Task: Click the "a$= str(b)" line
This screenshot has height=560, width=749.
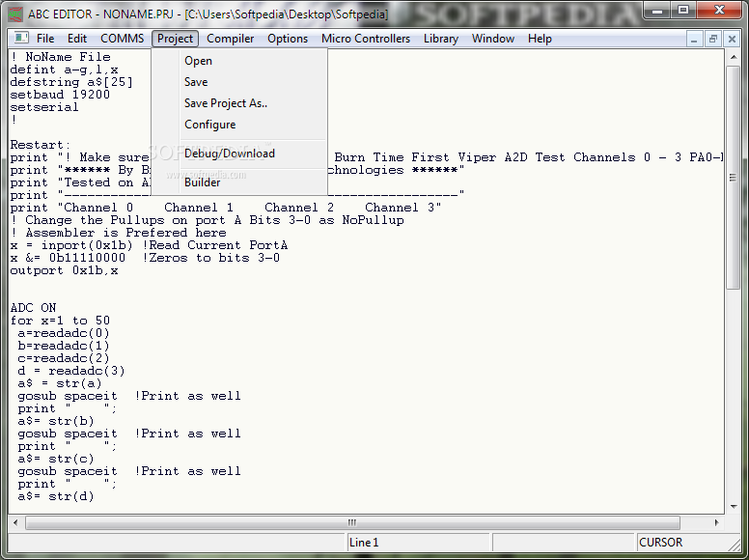Action: pyautogui.click(x=56, y=421)
